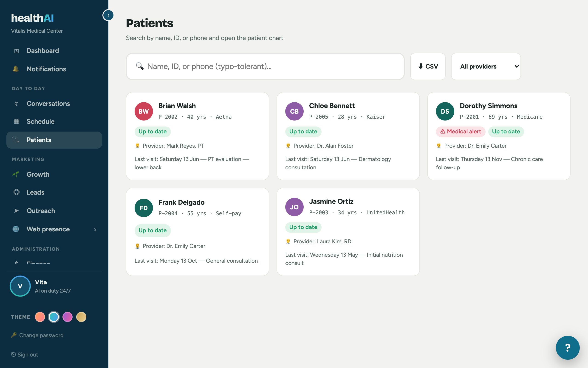Select the gold theme swatch
This screenshot has width=588, height=368.
click(81, 317)
